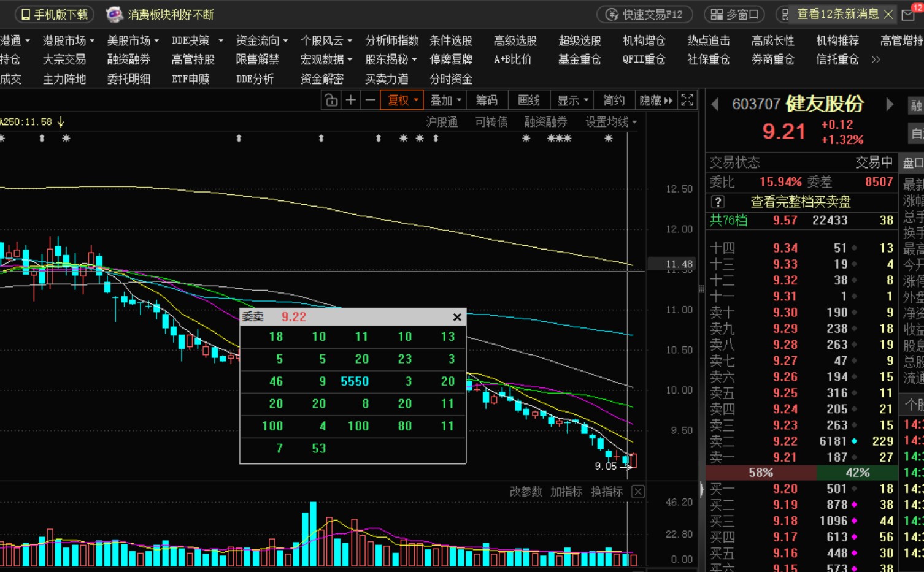This screenshot has width=924, height=572.
Task: Click the news ticker mascot icon
Action: click(x=114, y=14)
